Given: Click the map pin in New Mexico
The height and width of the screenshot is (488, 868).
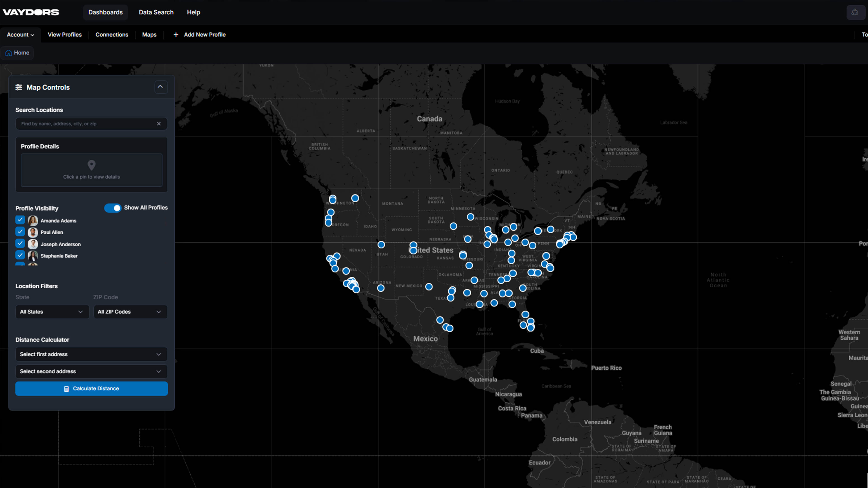Looking at the screenshot, I should [x=429, y=287].
